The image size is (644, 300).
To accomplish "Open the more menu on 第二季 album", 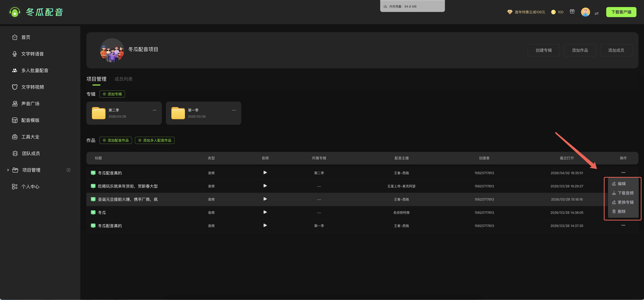I will pyautogui.click(x=155, y=110).
